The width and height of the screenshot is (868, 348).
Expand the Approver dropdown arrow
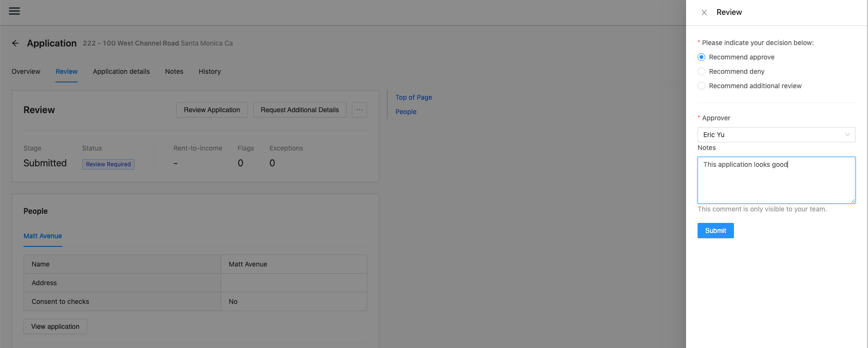point(847,135)
